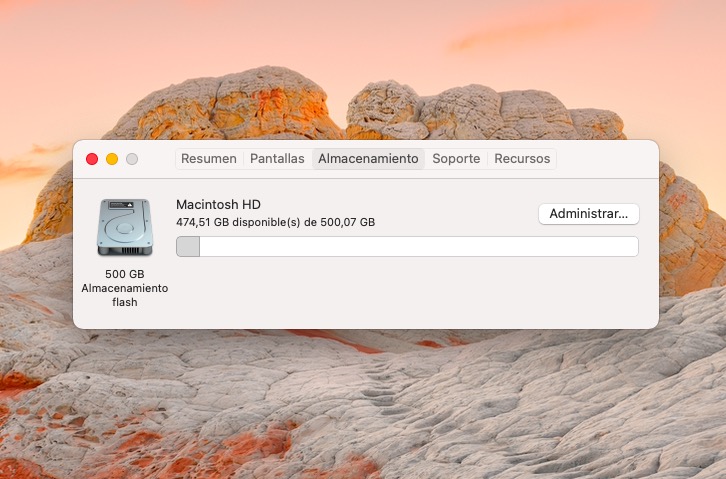Close the window with the red button
The height and width of the screenshot is (479, 726).
[92, 159]
